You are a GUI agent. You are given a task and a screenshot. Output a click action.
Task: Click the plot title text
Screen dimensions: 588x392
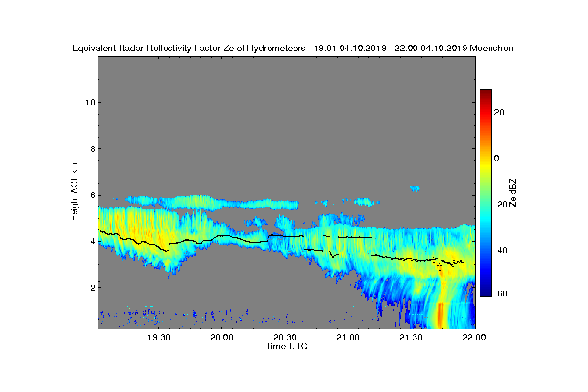[x=293, y=48]
